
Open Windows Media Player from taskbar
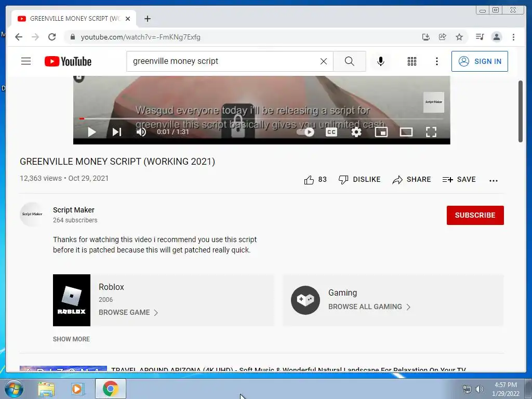point(77,389)
